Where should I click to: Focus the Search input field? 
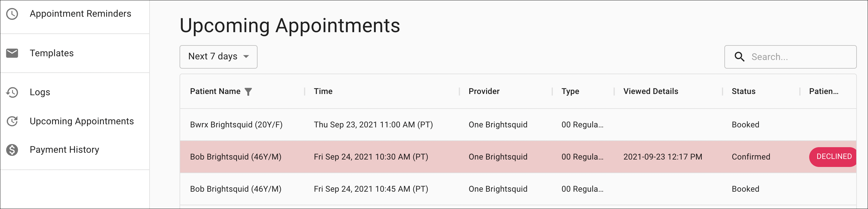[790, 57]
